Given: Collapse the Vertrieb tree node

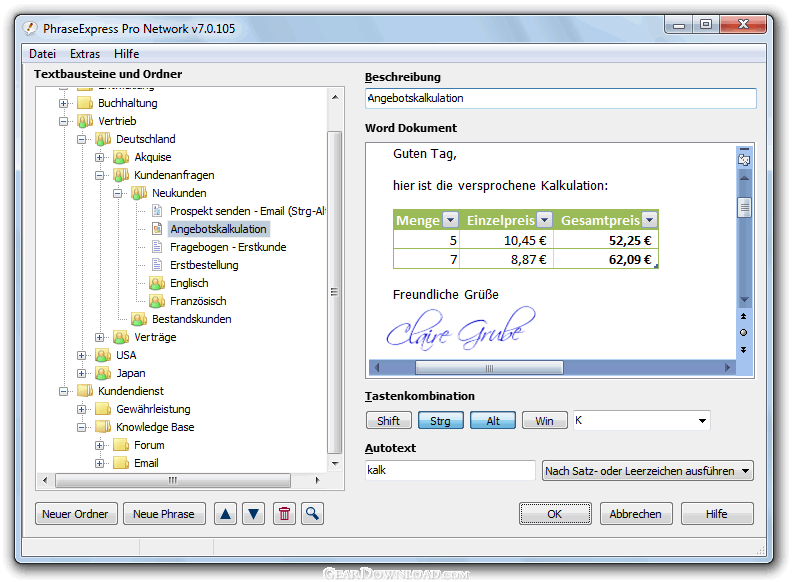Looking at the screenshot, I should [63, 121].
